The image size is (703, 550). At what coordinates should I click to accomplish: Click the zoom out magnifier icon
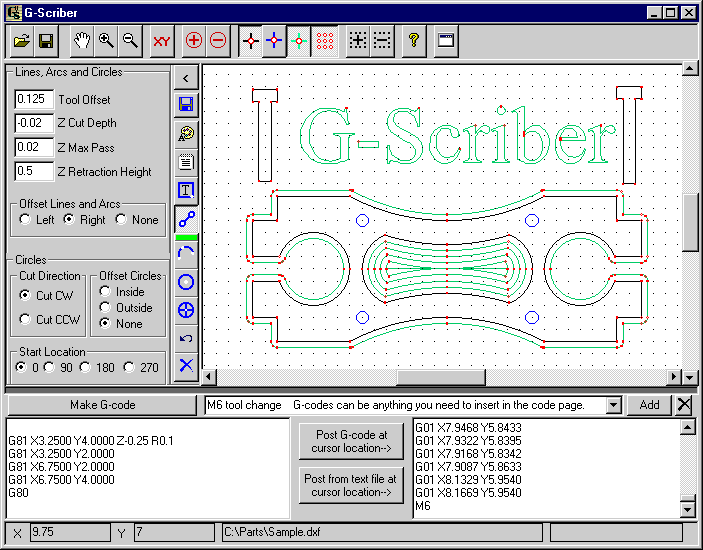pos(130,41)
